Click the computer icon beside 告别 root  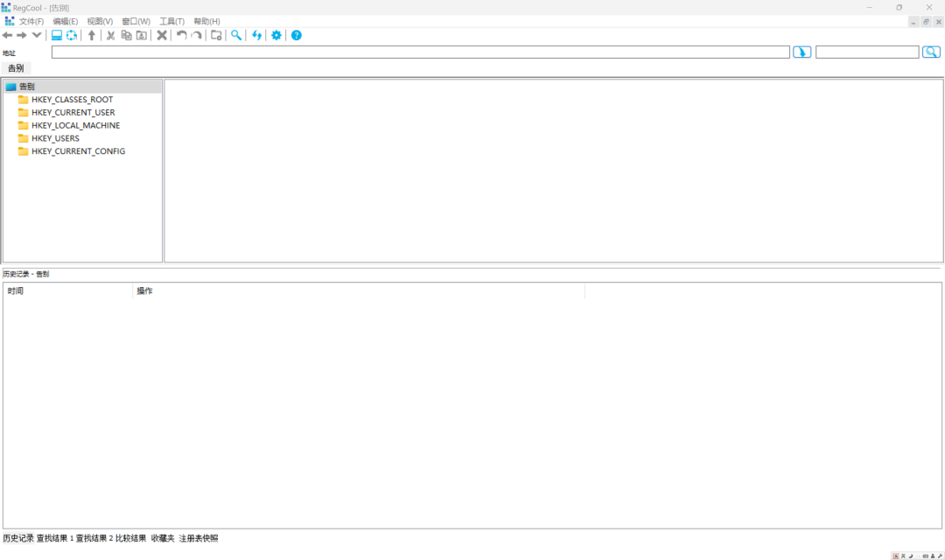tap(10, 87)
